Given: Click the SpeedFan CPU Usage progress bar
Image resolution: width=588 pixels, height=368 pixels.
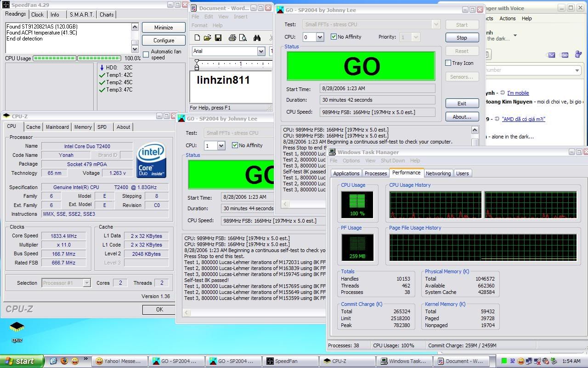Looking at the screenshot, I should (x=77, y=58).
